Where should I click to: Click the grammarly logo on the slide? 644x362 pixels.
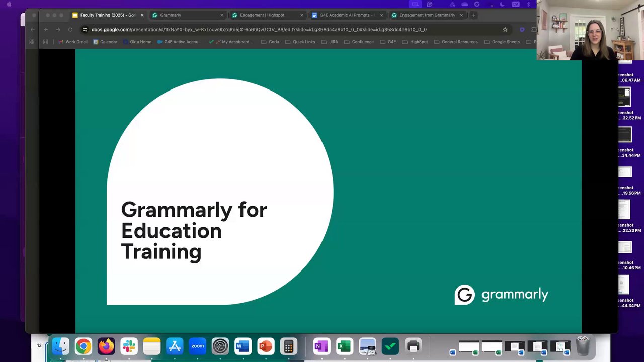[501, 295]
